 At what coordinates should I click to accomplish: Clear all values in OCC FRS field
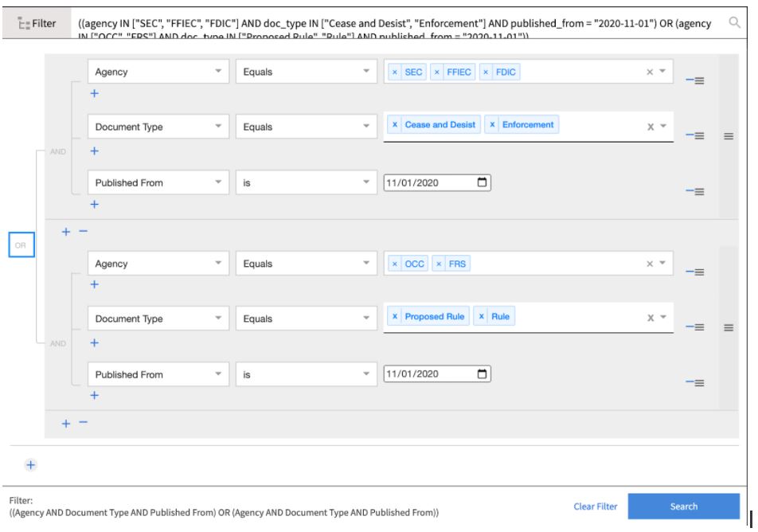(650, 264)
